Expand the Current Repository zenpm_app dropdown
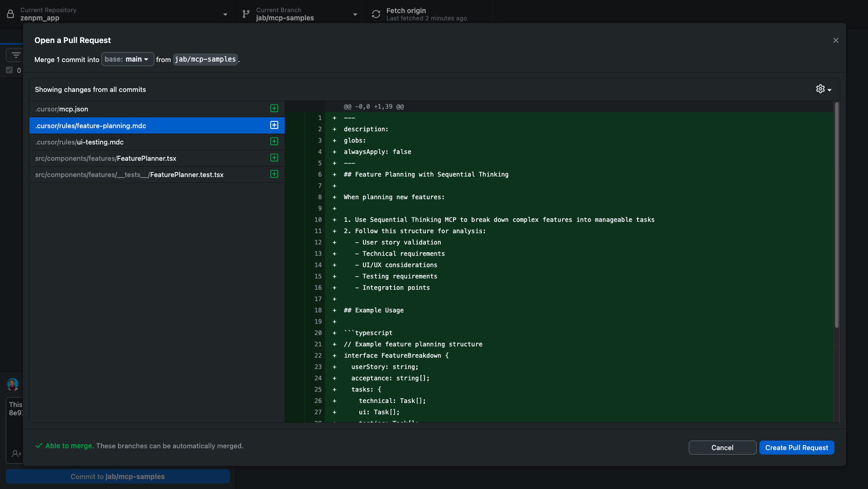 pos(118,14)
